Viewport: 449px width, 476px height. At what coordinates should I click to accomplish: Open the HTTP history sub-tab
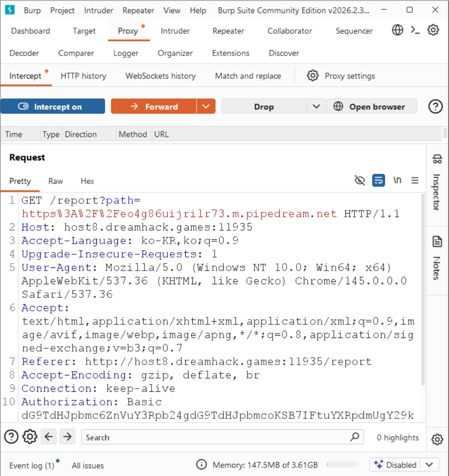[83, 76]
